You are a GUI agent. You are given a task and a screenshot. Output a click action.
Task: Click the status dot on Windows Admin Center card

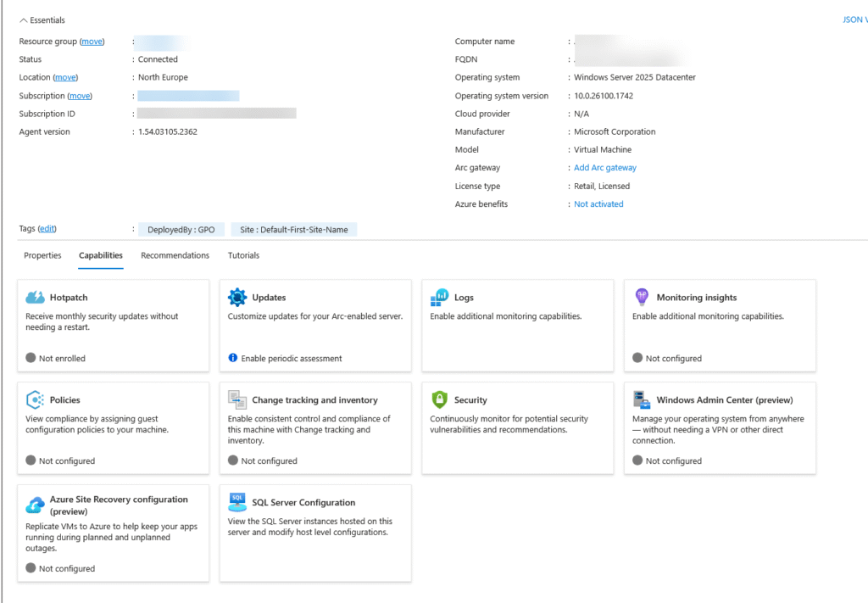coord(637,461)
